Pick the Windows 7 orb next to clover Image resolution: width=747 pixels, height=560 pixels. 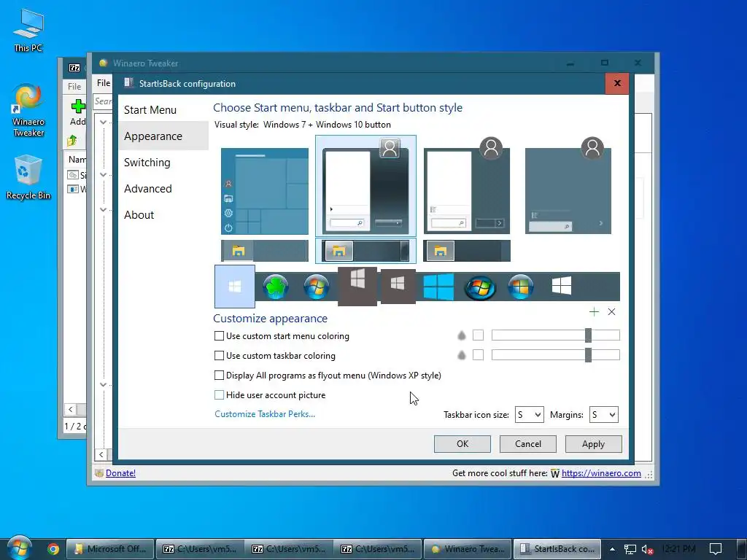tap(317, 287)
